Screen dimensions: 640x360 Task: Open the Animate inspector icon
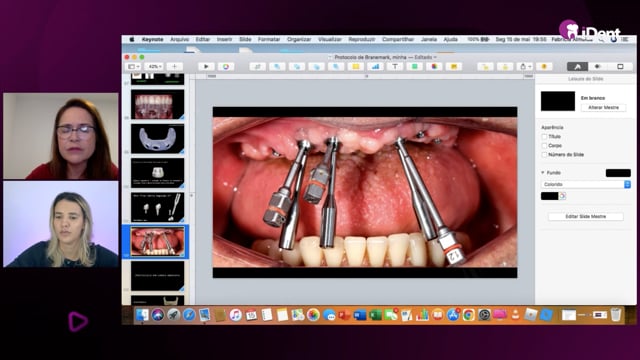598,67
